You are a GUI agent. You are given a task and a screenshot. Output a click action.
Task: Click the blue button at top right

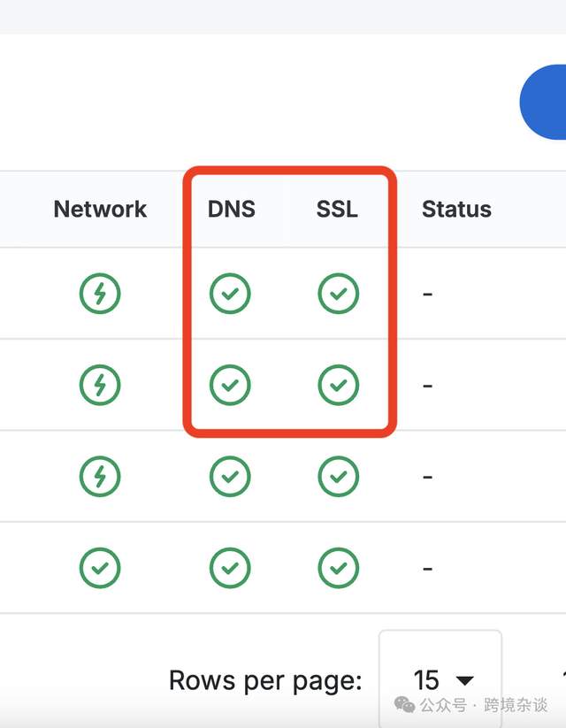[x=546, y=102]
